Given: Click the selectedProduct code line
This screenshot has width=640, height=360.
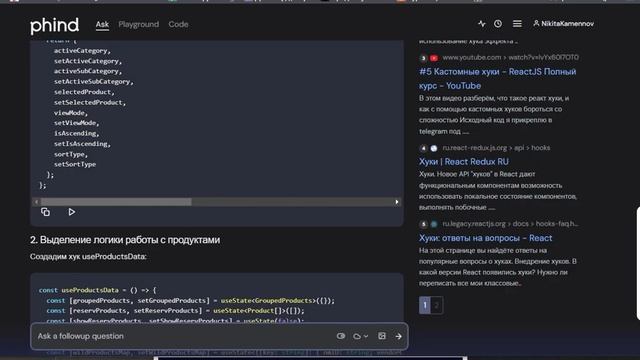Looking at the screenshot, I should 84,92.
